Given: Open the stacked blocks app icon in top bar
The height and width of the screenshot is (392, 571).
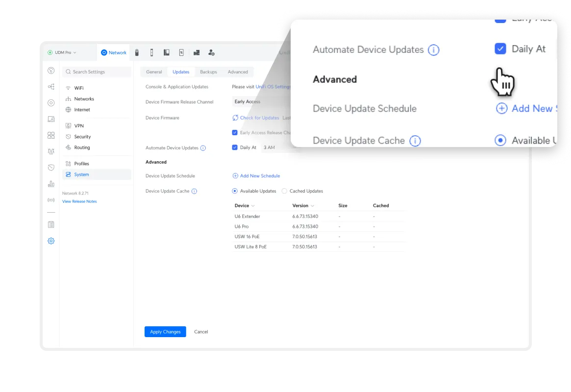Looking at the screenshot, I should [x=196, y=53].
